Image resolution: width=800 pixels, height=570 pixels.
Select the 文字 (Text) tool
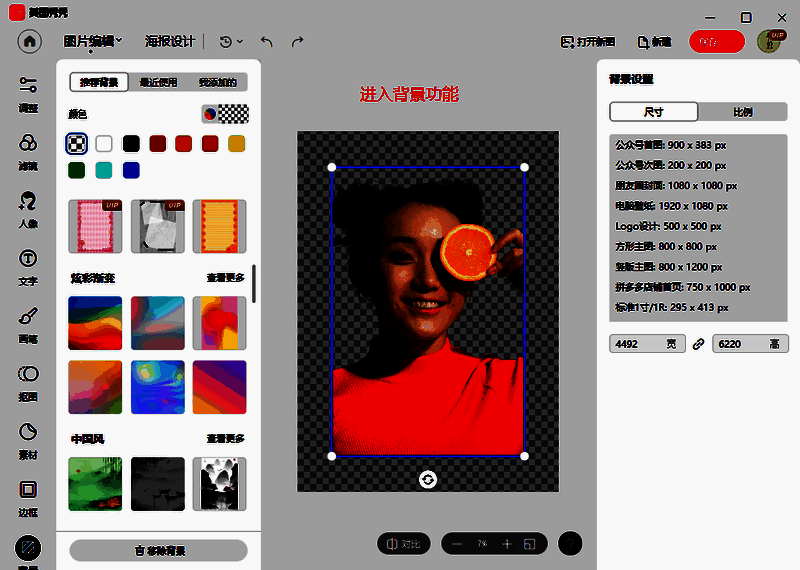tap(28, 266)
